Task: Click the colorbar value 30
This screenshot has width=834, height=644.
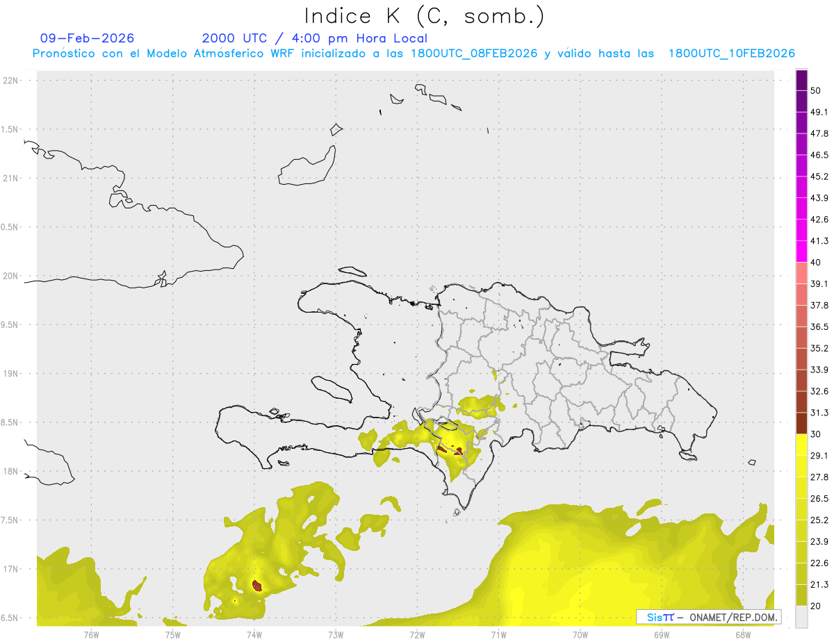Action: (816, 434)
